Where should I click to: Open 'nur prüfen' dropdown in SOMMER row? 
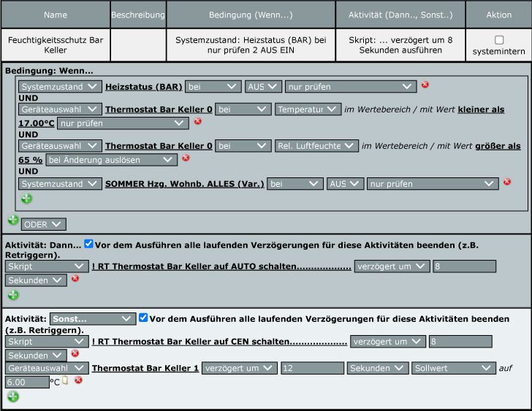tap(433, 184)
